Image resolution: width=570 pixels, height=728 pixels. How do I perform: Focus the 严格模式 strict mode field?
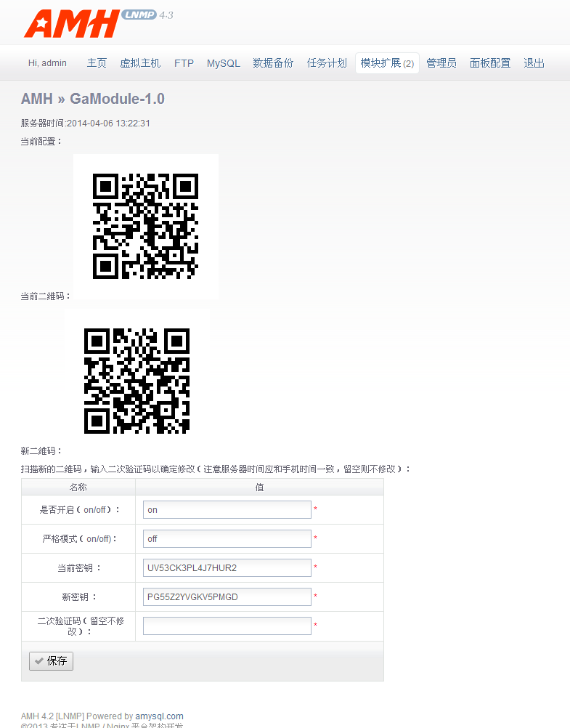[227, 539]
